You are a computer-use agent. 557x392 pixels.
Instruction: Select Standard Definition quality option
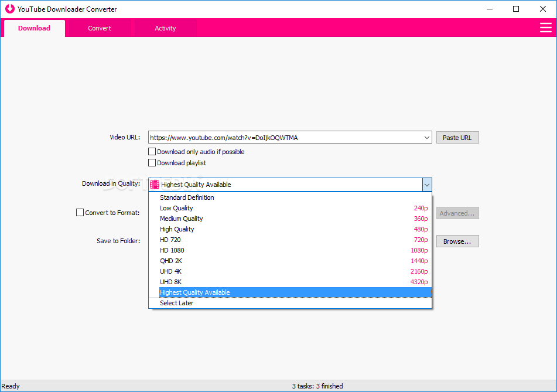pyautogui.click(x=290, y=197)
